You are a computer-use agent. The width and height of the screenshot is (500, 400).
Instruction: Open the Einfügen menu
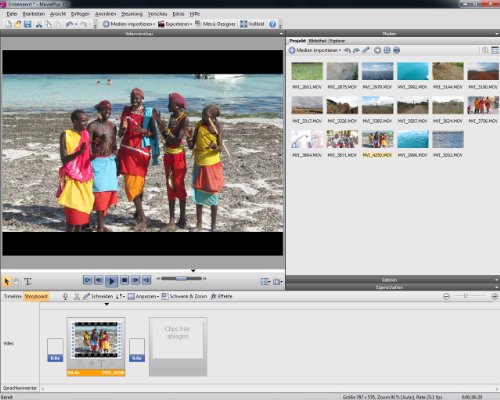pos(80,14)
